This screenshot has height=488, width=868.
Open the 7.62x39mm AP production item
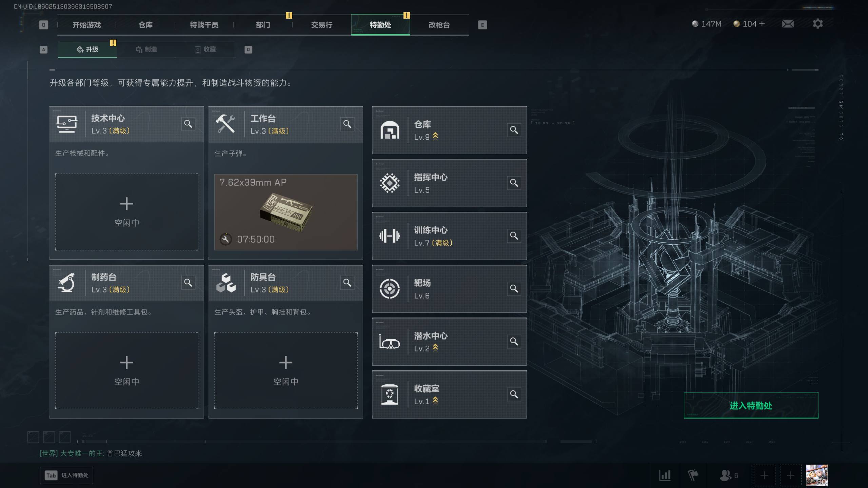(286, 212)
